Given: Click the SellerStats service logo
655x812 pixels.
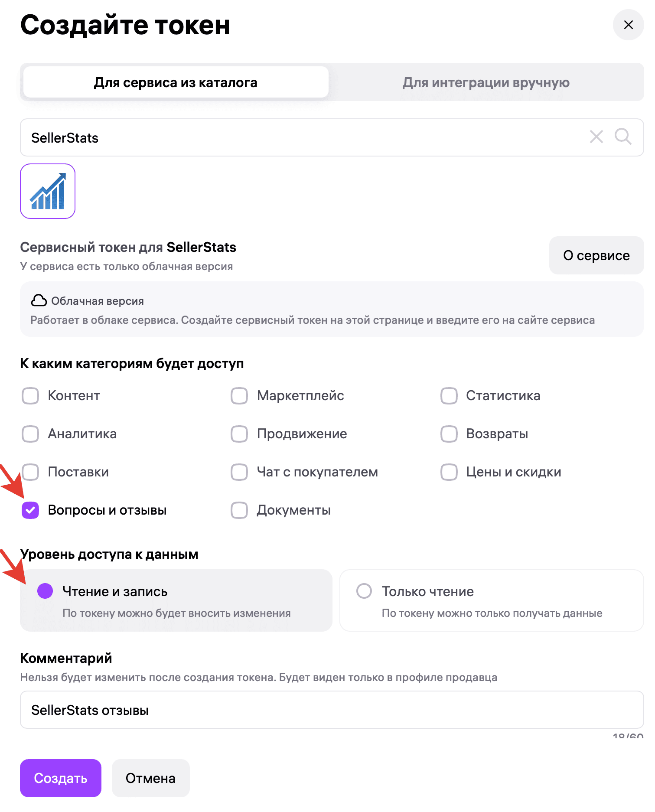Looking at the screenshot, I should (x=48, y=192).
